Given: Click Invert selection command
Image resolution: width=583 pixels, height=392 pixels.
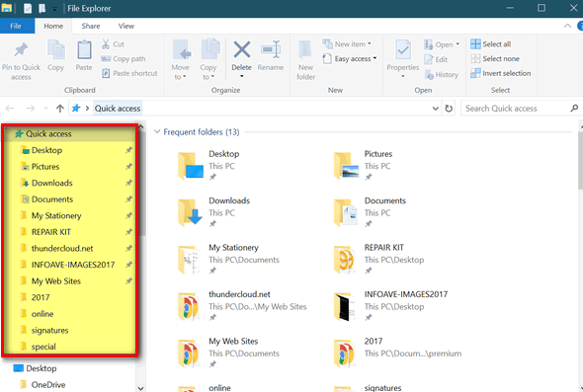Looking at the screenshot, I should click(500, 73).
